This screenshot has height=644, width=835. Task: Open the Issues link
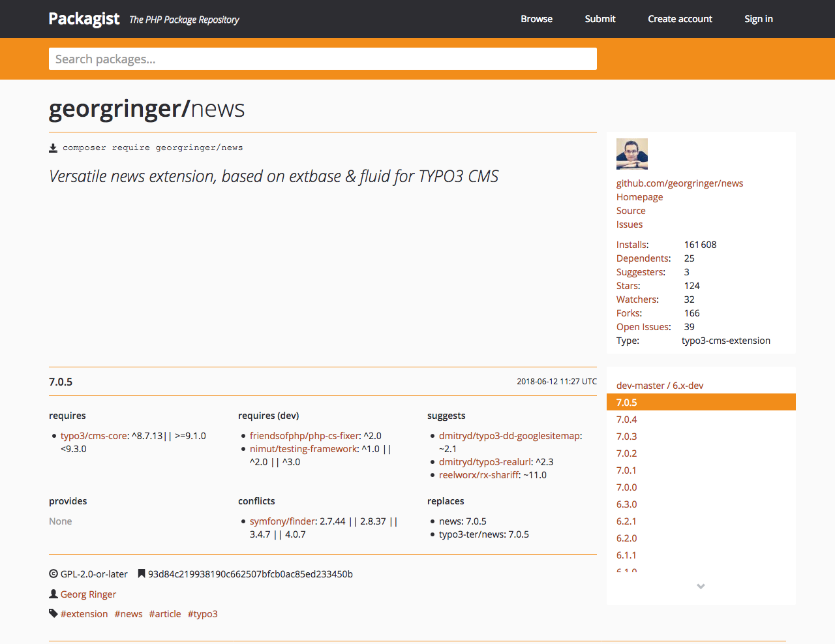click(x=630, y=224)
